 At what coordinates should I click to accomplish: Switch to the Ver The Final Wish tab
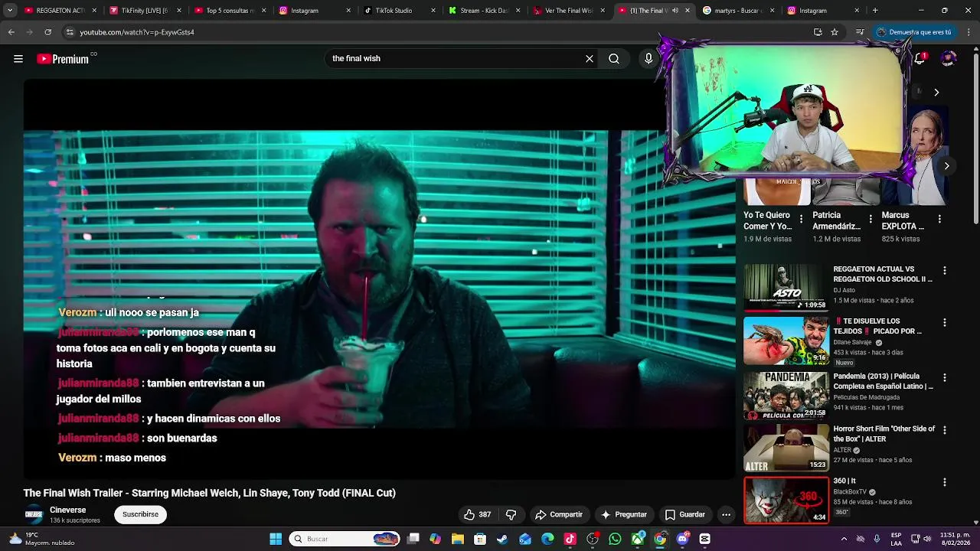tap(569, 11)
